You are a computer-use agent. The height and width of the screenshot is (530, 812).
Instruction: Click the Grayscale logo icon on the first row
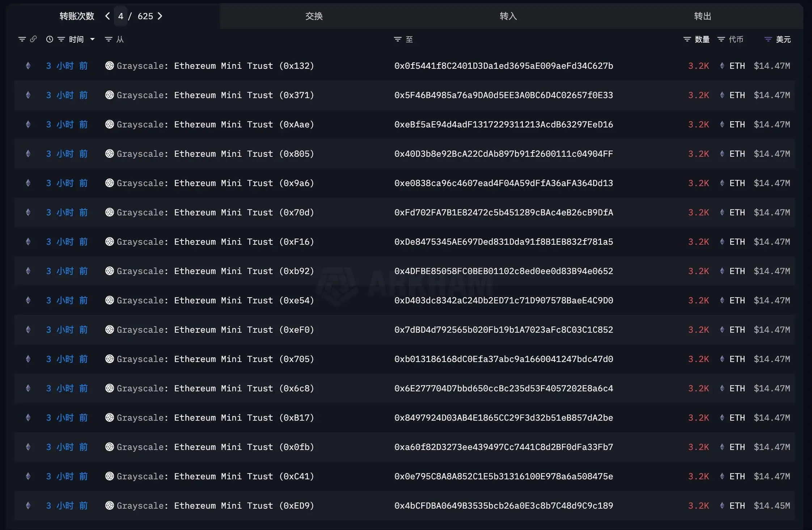tap(110, 66)
